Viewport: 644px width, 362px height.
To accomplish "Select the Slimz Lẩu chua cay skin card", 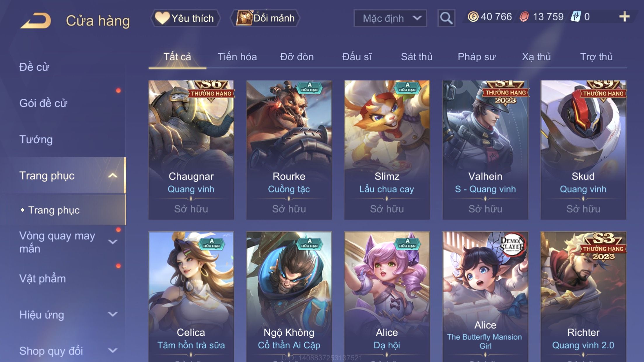I will coord(387,150).
